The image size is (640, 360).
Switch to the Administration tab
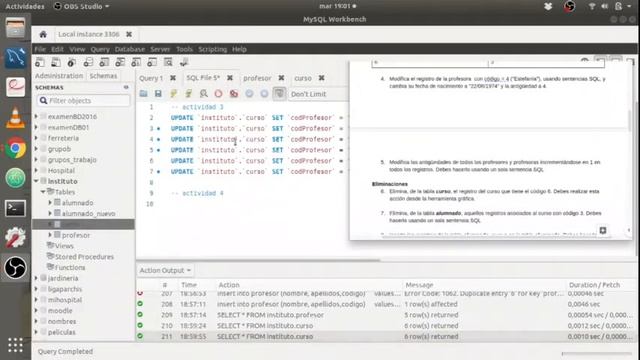tap(59, 76)
